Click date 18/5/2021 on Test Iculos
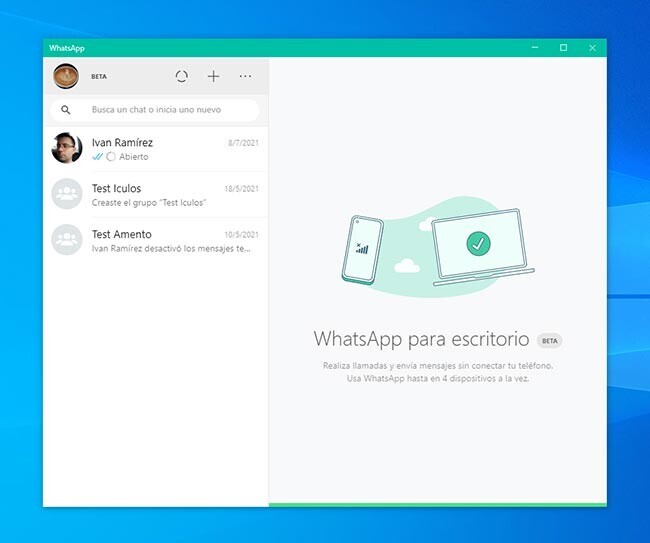650x543 pixels. 242,189
